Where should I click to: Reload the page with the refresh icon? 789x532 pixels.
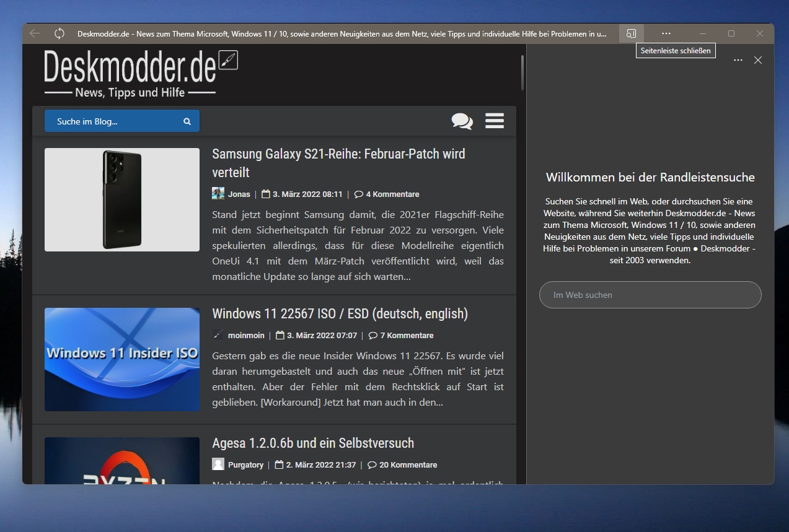[60, 33]
